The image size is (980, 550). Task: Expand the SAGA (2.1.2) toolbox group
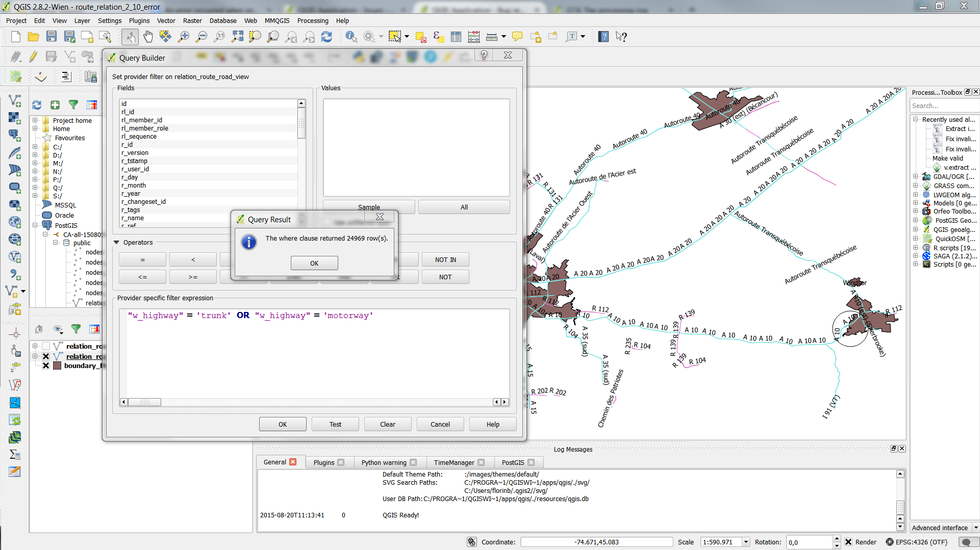[x=916, y=256]
